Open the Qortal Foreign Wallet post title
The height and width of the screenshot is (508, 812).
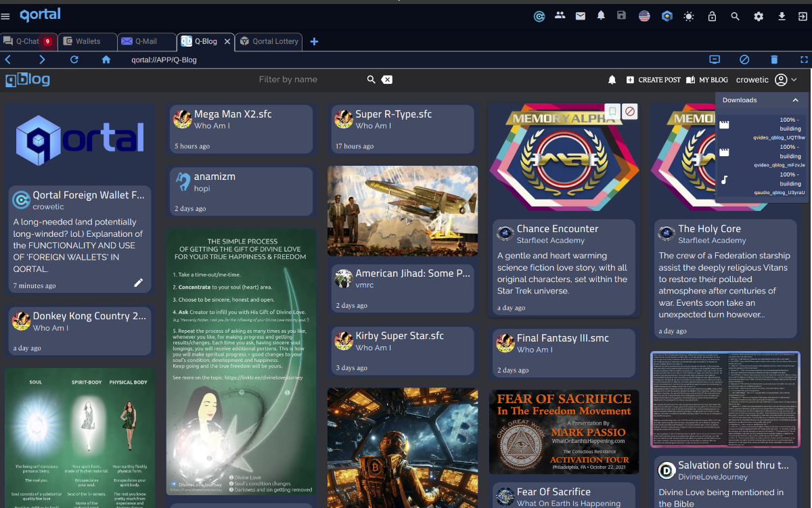[89, 195]
